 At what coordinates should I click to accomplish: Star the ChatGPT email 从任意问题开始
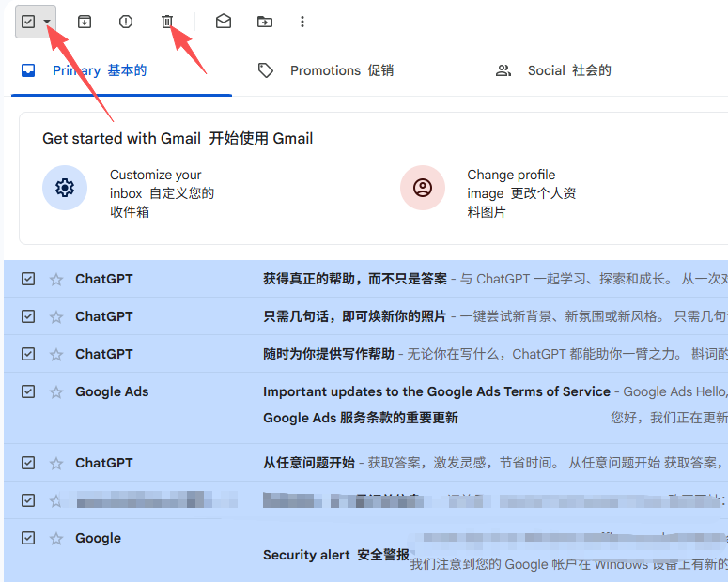tap(56, 463)
